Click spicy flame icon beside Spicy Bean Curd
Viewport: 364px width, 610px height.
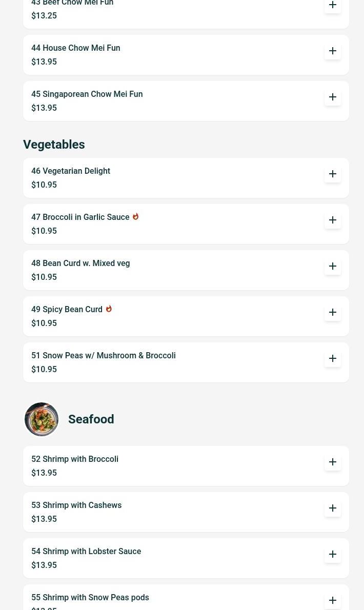click(109, 309)
